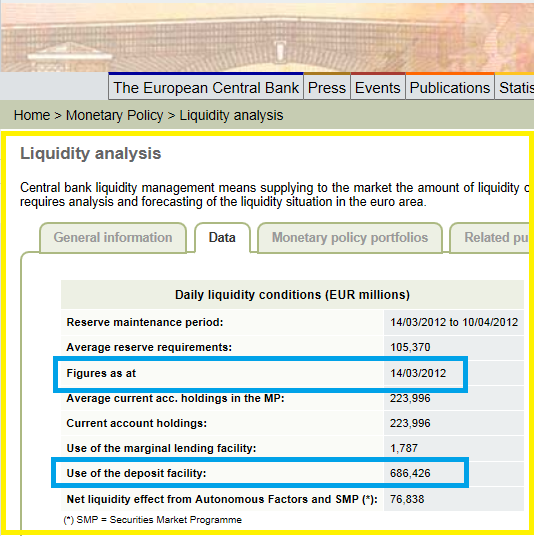
Task: Open The European Central Bank menu
Action: 206,88
